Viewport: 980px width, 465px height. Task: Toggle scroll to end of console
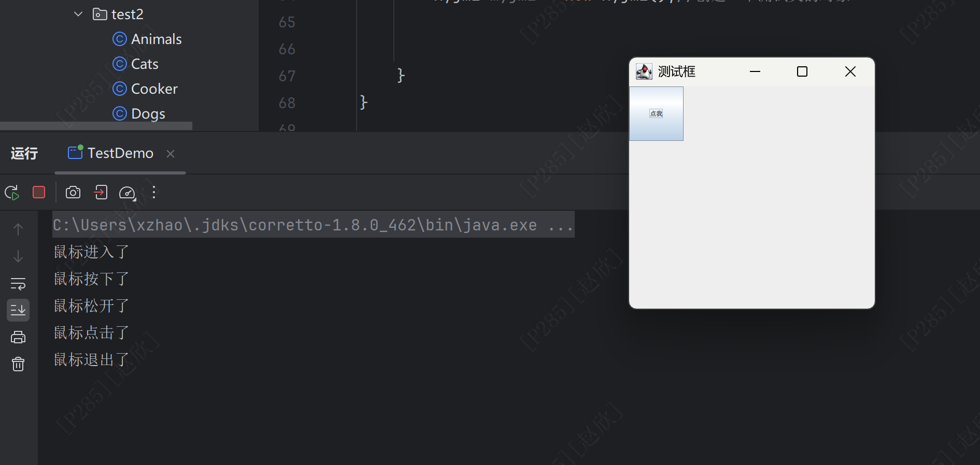click(18, 310)
